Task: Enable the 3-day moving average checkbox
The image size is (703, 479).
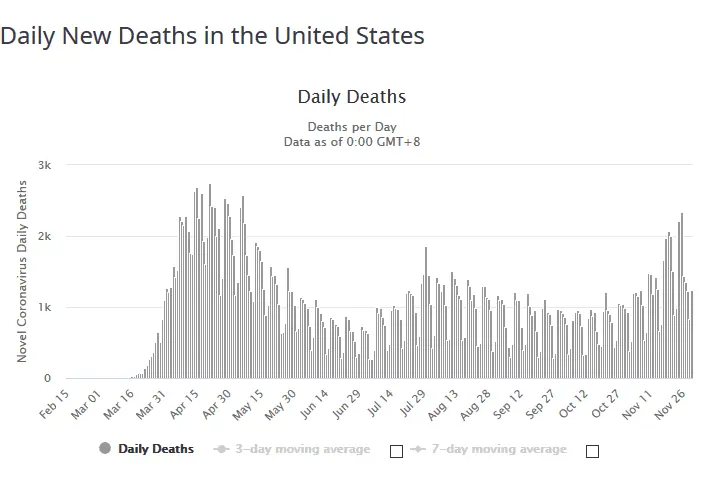Action: (396, 451)
